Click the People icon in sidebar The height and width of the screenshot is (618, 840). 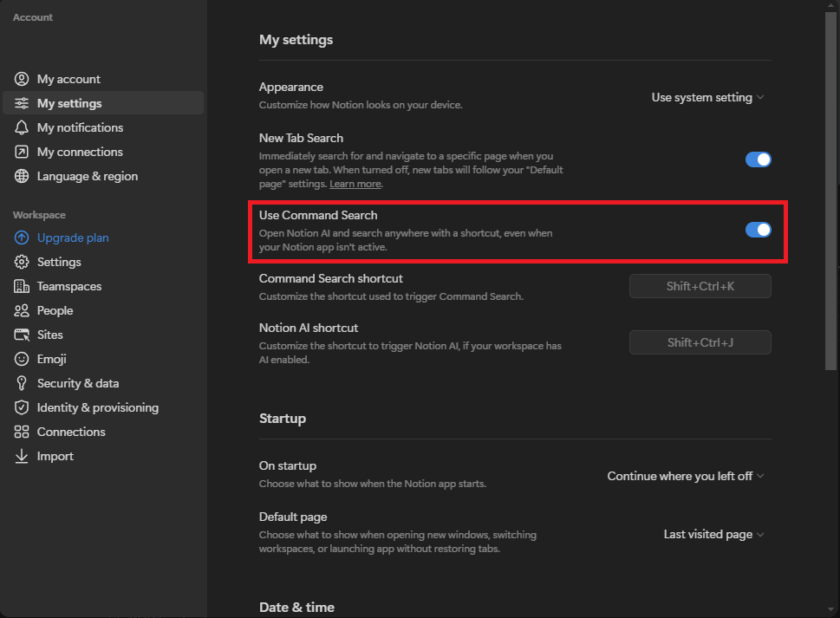(22, 310)
